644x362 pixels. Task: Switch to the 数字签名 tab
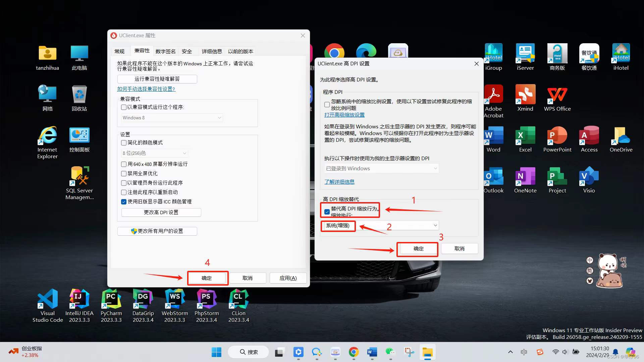(x=165, y=51)
